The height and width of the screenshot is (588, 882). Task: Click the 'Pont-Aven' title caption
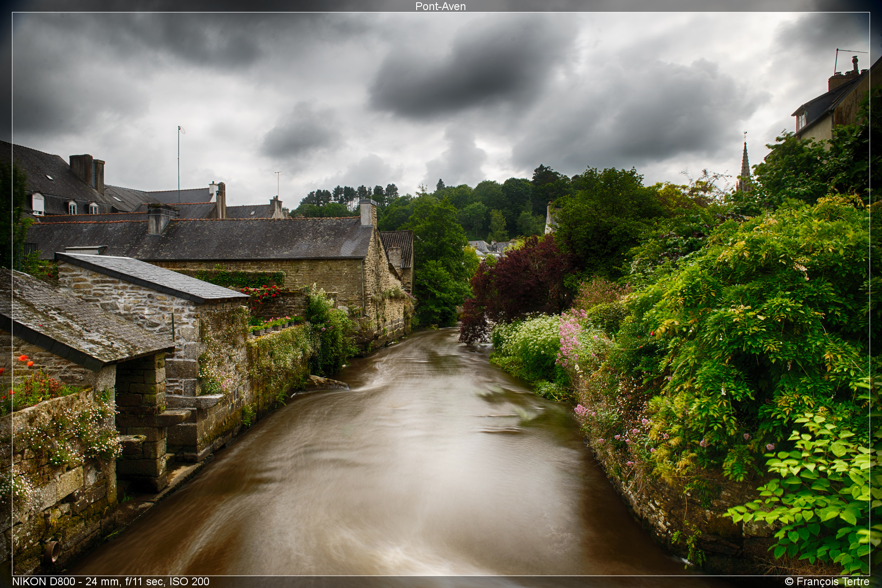point(441,6)
